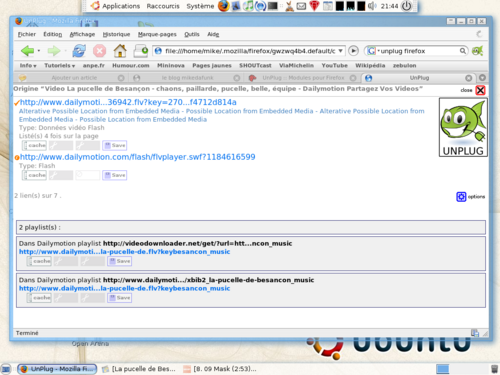Launch Firefox from the top panel
500x375 pixels.
(x=224, y=6)
